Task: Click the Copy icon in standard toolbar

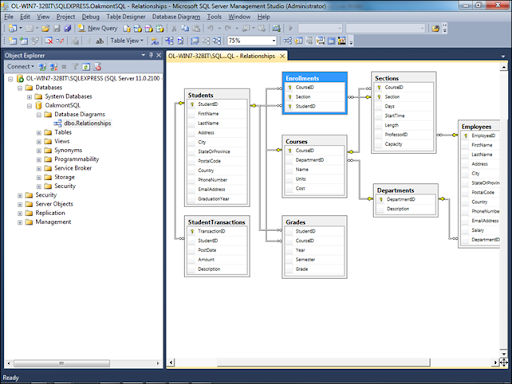Action: coord(185,29)
